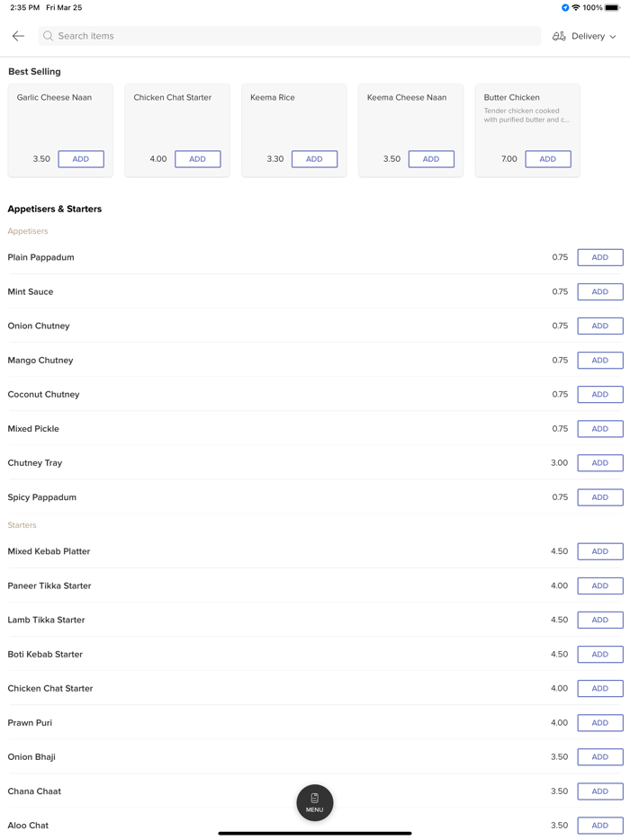Expand the Delivery dropdown chevron
This screenshot has width=630, height=840.
613,37
